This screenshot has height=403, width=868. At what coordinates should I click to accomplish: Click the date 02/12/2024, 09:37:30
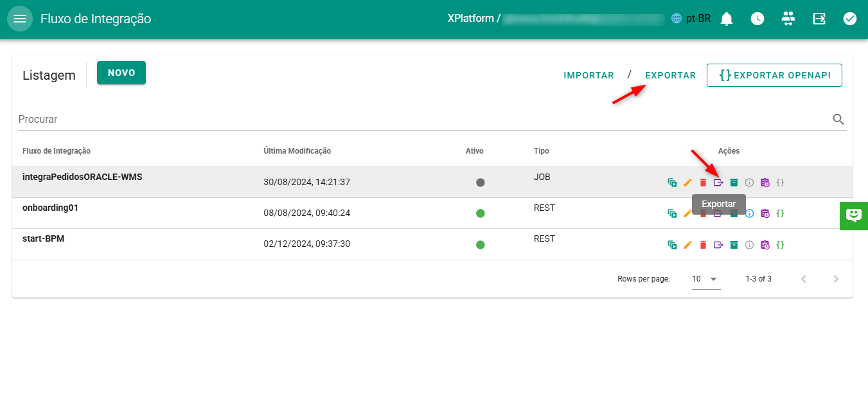307,244
